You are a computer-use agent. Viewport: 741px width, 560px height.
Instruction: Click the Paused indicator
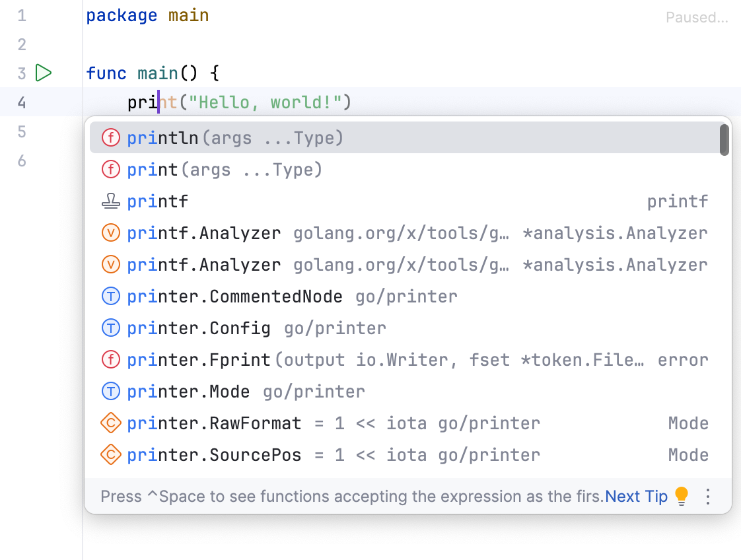click(697, 17)
